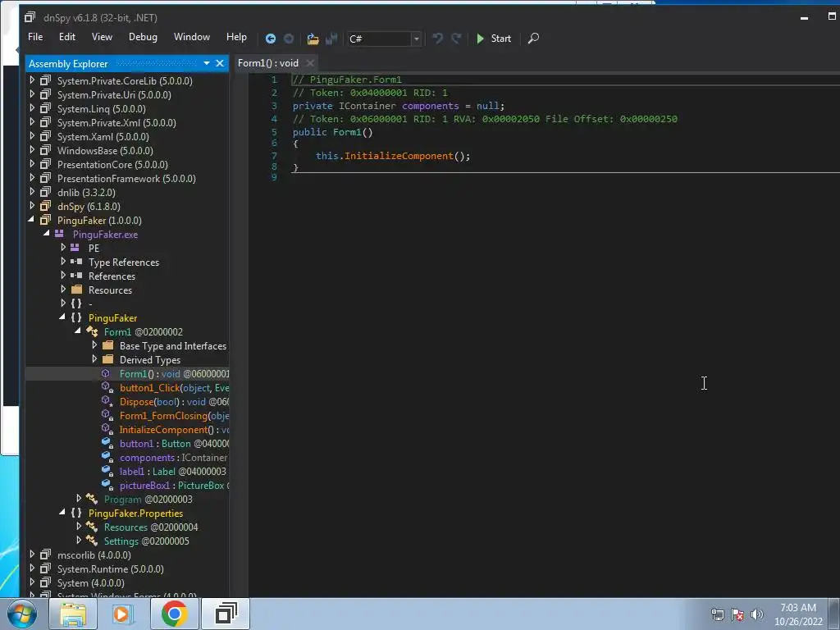Click the dnSpy taskbar icon
The width and height of the screenshot is (840, 630).
coord(226,614)
